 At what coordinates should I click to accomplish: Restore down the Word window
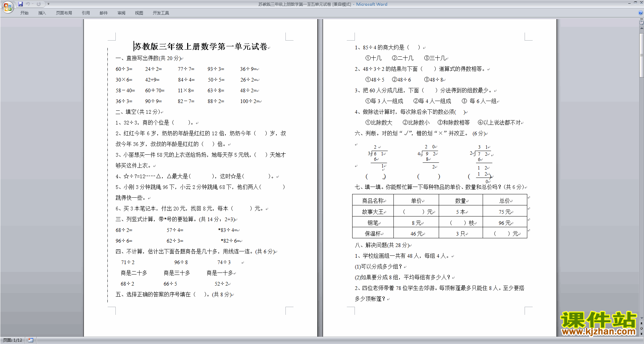point(635,3)
